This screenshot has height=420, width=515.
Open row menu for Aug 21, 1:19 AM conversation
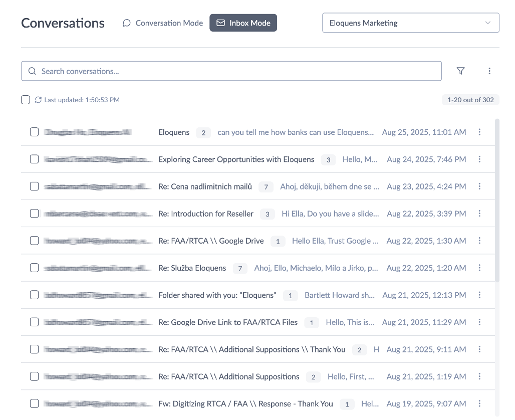tap(479, 376)
